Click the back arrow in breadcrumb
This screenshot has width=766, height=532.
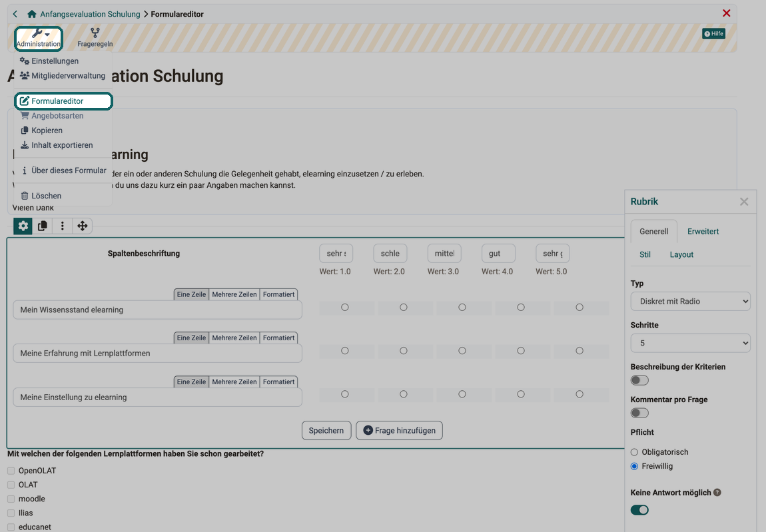pyautogui.click(x=15, y=14)
